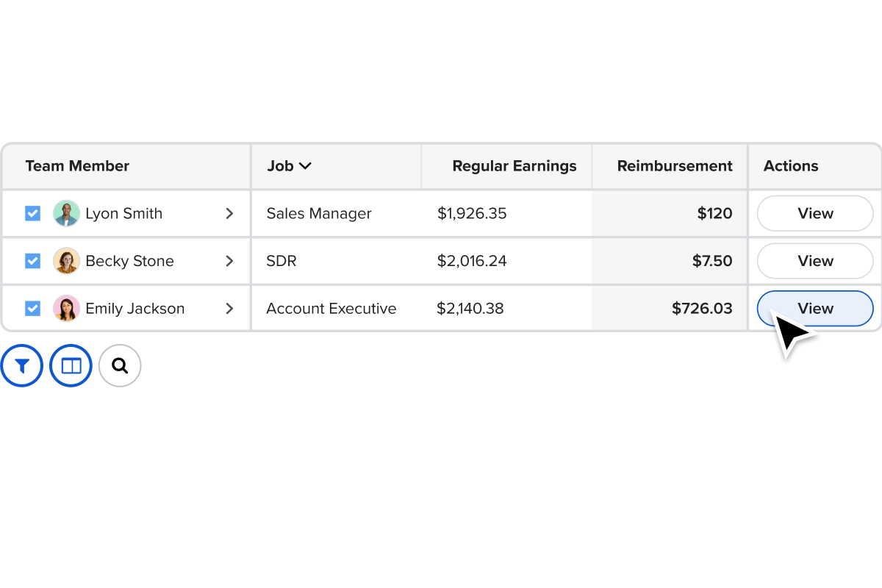Click Emily Jackson's $726.03 reimbursement value
This screenshot has height=588, width=882.
pyautogui.click(x=703, y=308)
